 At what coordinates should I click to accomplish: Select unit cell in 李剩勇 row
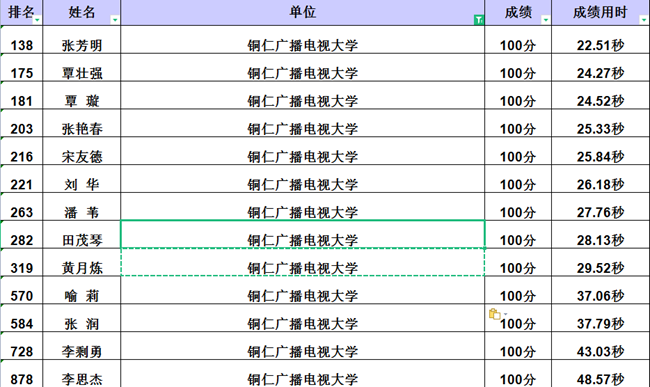click(303, 346)
